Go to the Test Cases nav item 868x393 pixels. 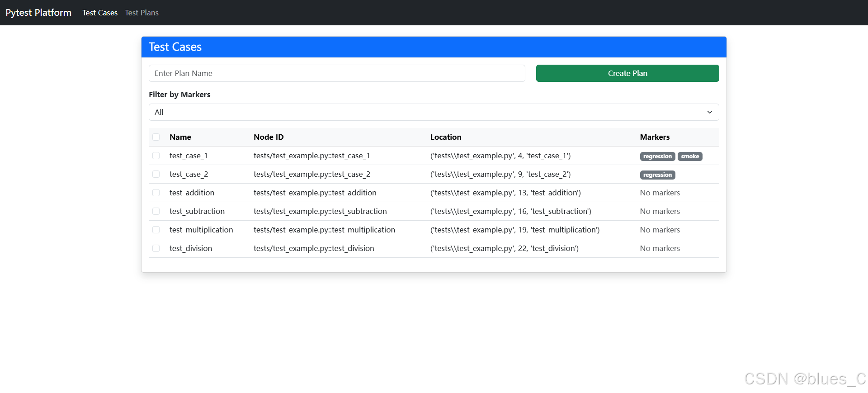coord(100,13)
